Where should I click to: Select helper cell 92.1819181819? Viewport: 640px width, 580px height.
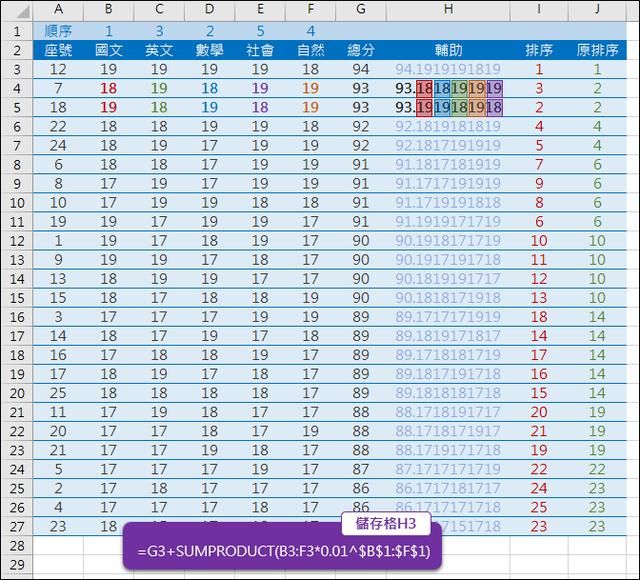(x=448, y=126)
